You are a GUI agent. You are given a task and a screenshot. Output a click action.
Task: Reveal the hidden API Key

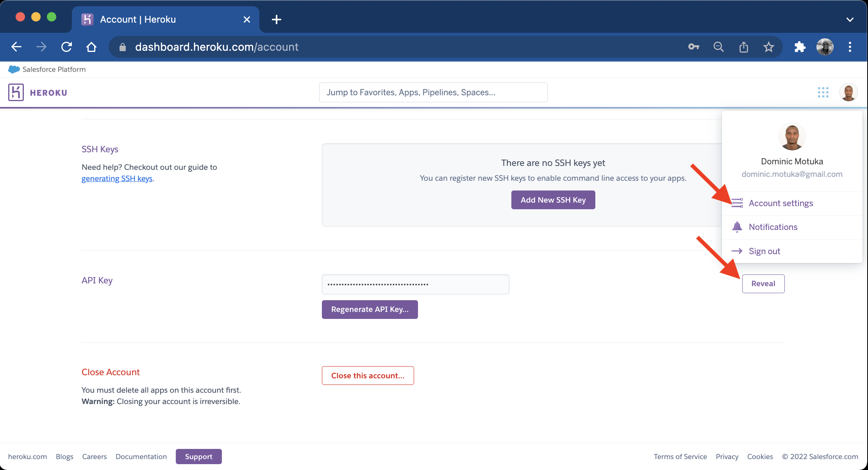point(763,283)
